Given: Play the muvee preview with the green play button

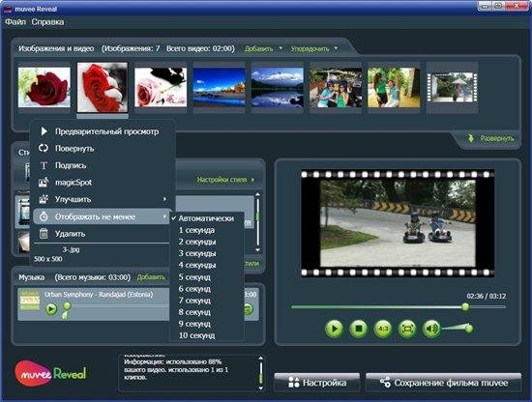Looking at the screenshot, I should click(x=334, y=329).
